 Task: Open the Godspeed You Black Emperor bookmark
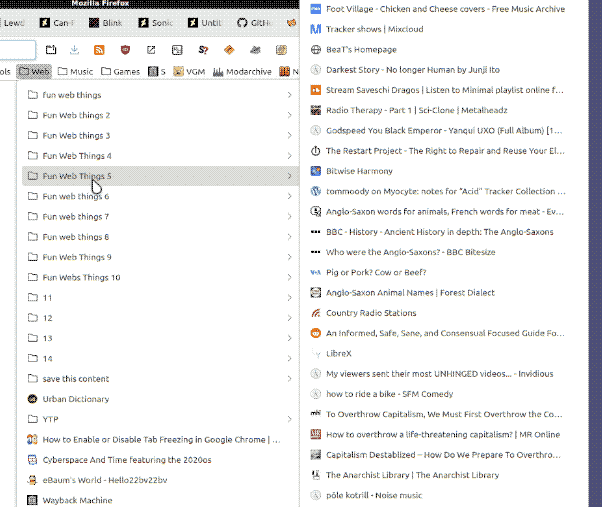pos(444,130)
